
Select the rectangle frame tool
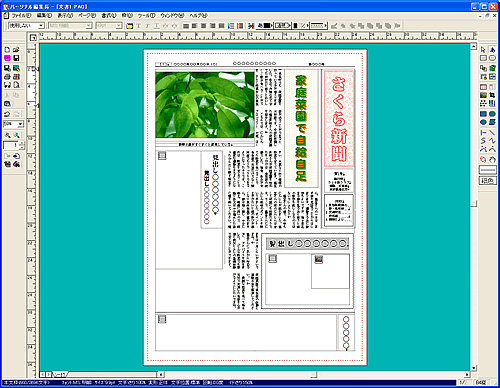coord(483,58)
